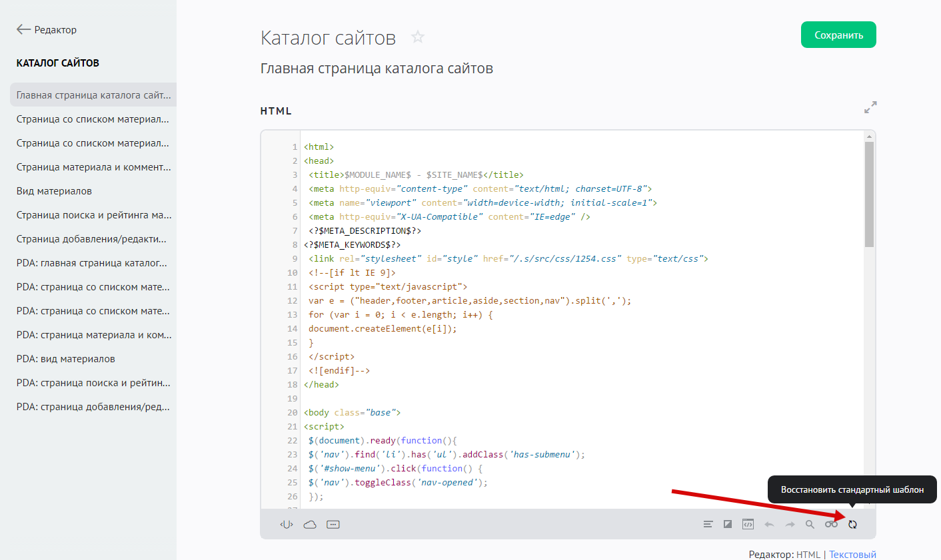The image size is (941, 560).
Task: Click the code window icon in editor toolbar
Action: [x=748, y=525]
